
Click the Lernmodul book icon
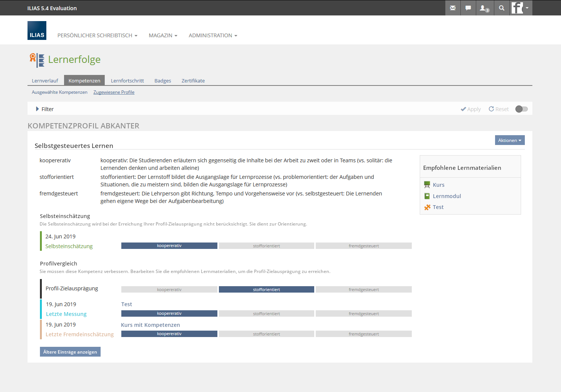click(x=427, y=196)
